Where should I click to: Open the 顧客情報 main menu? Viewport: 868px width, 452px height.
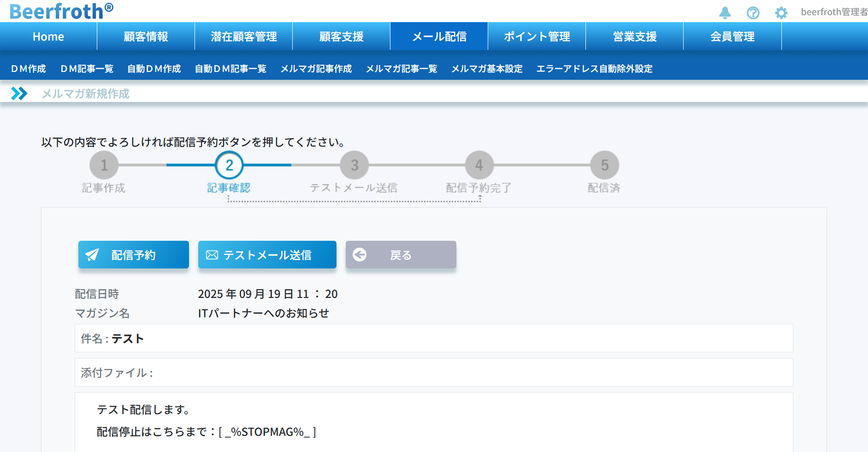coord(146,36)
